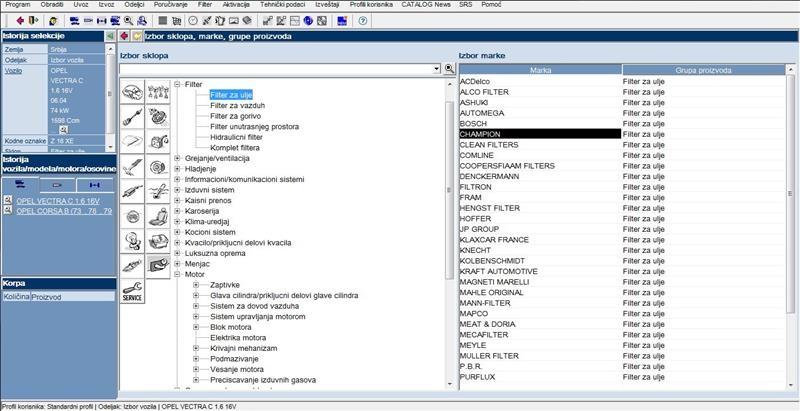The height and width of the screenshot is (411, 800).
Task: Select the car battery assembly icon
Action: (158, 242)
